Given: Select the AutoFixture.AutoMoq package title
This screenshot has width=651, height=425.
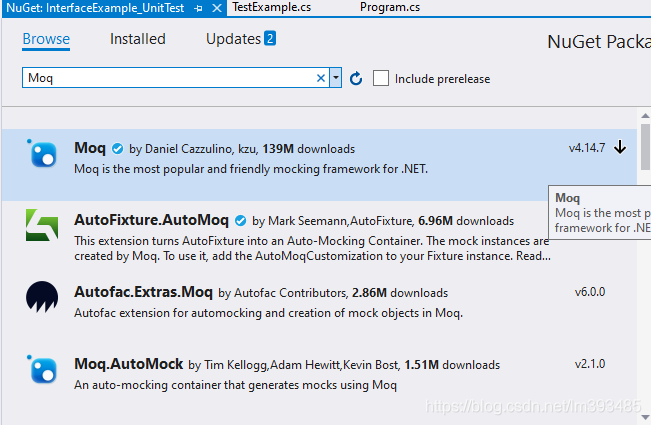Looking at the screenshot, I should coord(152,220).
